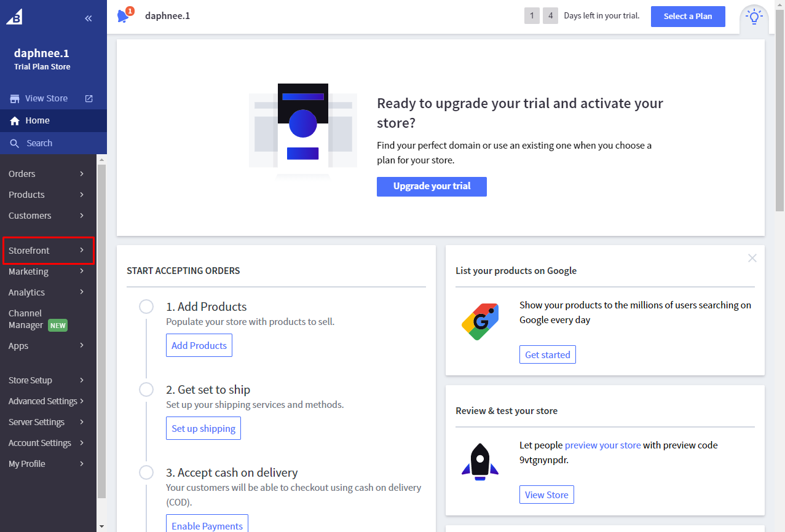
Task: Click the "START ACCEPTING ORDERS" heading
Action: click(183, 270)
